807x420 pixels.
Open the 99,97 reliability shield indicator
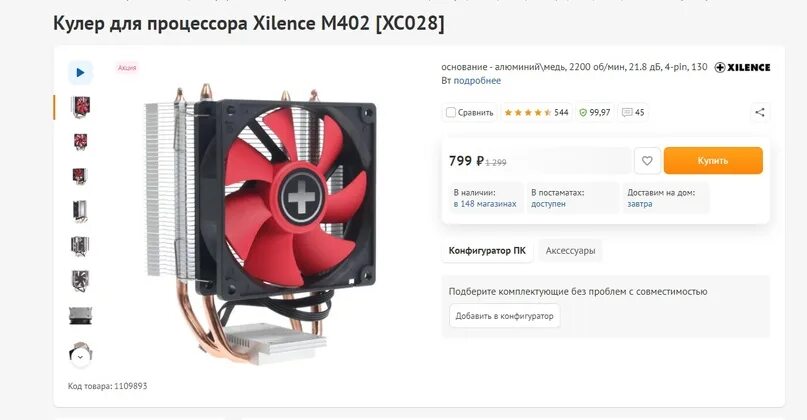coord(594,112)
